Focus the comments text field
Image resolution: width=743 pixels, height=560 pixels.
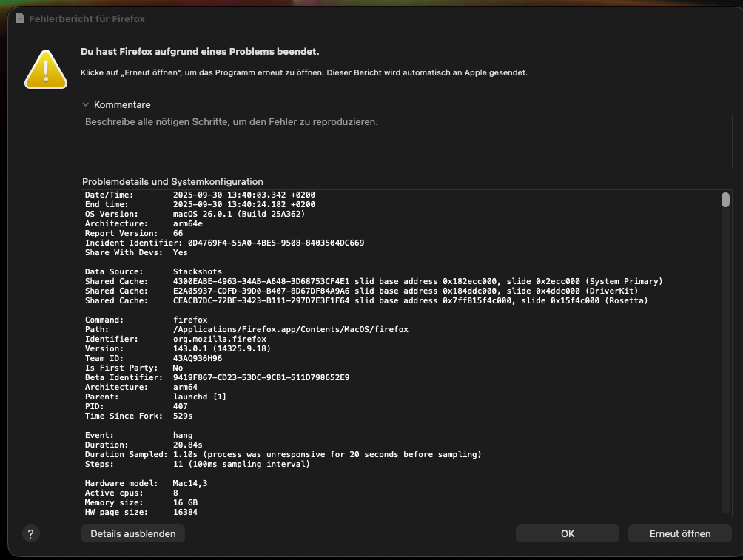point(406,141)
